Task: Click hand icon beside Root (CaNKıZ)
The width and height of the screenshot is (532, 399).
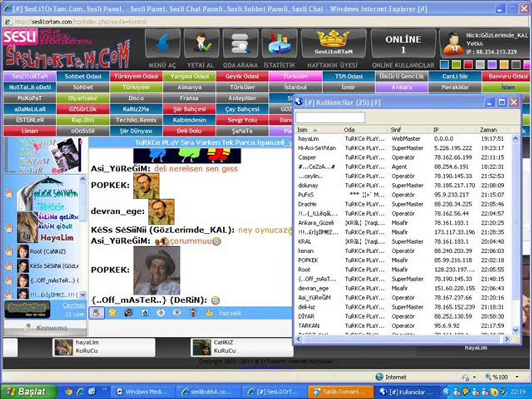Action: click(9, 252)
